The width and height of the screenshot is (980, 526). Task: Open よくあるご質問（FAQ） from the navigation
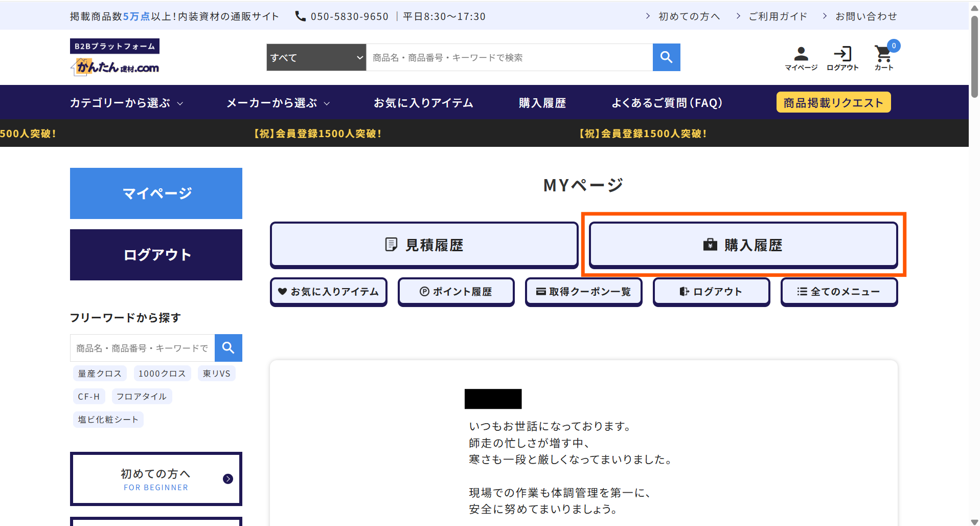tap(668, 102)
